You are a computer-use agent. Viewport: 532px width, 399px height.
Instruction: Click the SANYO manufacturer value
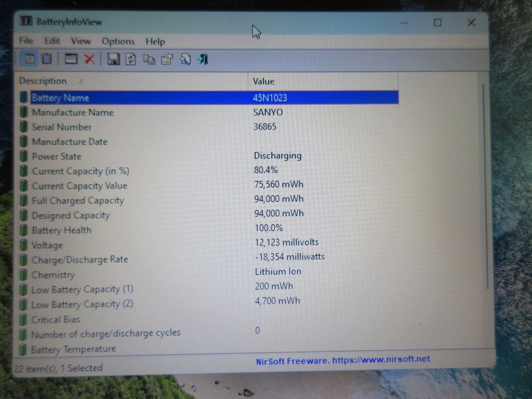(268, 112)
